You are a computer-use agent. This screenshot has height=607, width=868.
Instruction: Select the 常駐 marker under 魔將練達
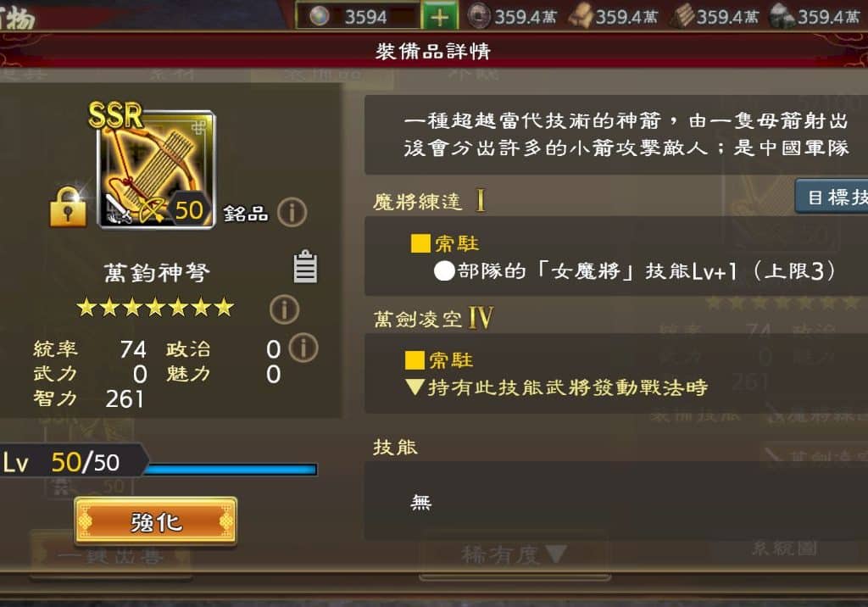click(x=444, y=243)
